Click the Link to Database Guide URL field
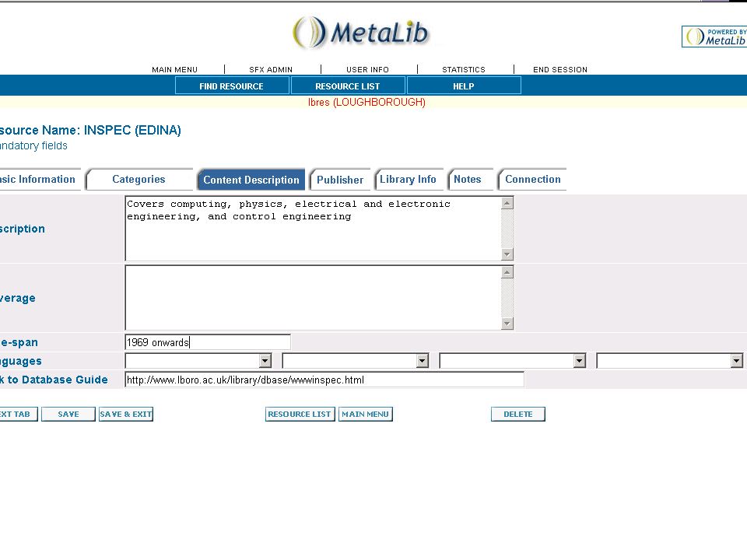 click(x=324, y=380)
